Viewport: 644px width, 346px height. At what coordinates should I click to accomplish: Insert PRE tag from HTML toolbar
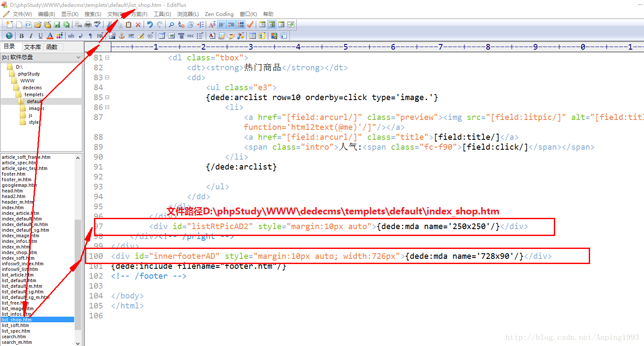[x=190, y=36]
